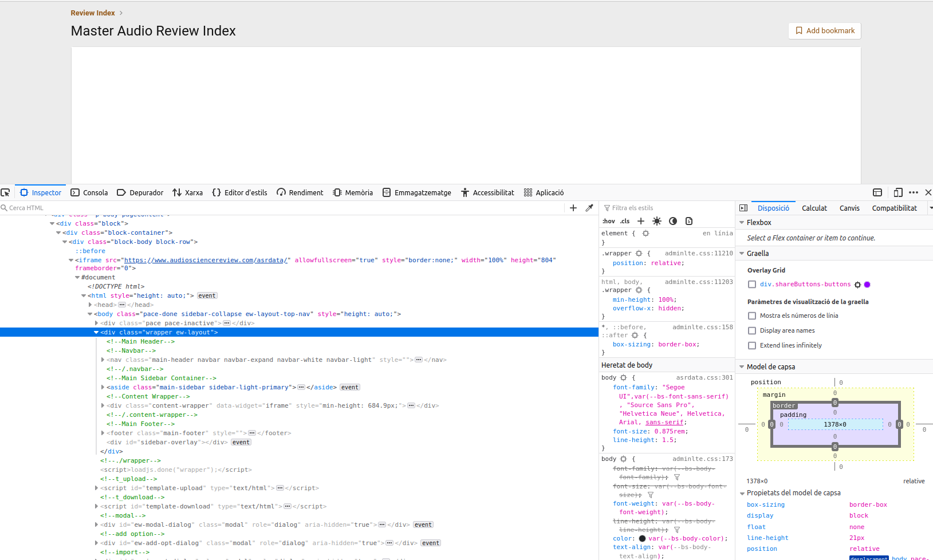Highlight elements matching element selector
This screenshot has width=933, height=560.
coord(646,234)
